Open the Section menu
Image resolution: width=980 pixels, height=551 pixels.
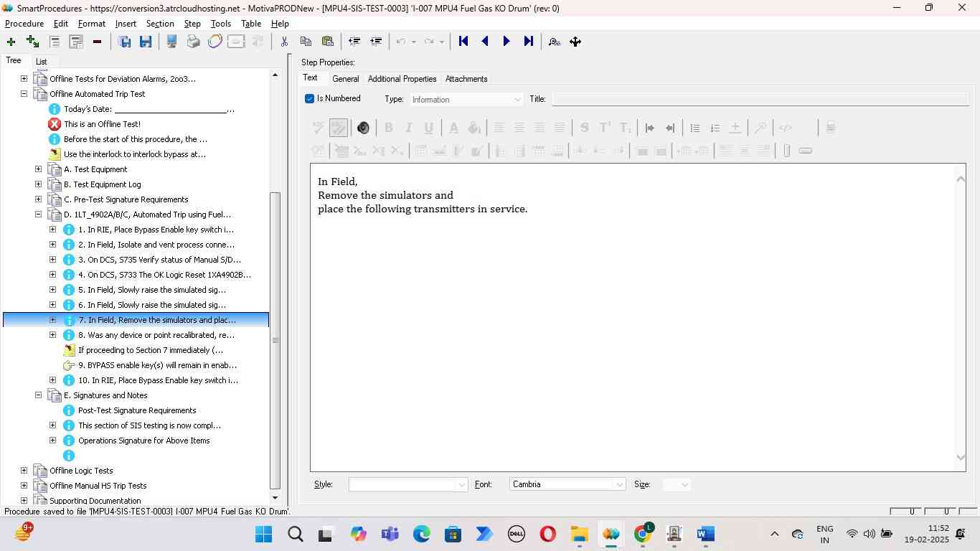click(x=160, y=24)
